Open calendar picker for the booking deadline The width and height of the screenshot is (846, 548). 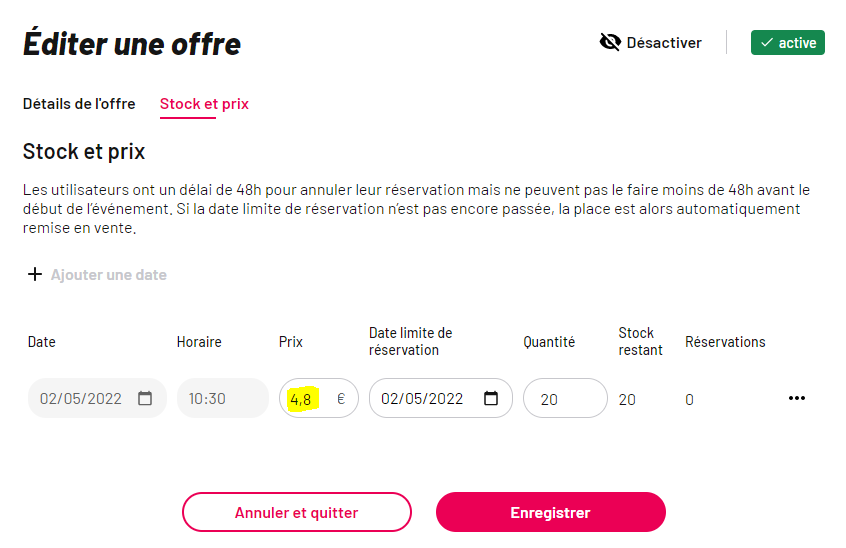coord(490,398)
